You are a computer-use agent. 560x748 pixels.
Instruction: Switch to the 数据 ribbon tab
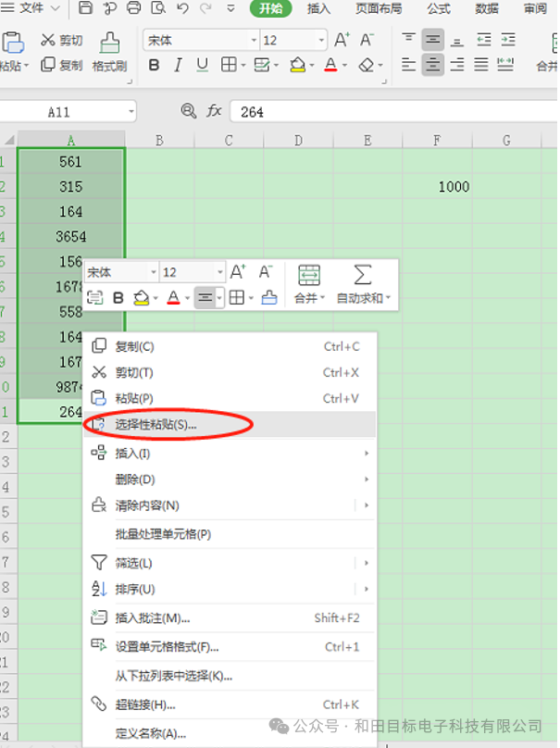click(487, 8)
